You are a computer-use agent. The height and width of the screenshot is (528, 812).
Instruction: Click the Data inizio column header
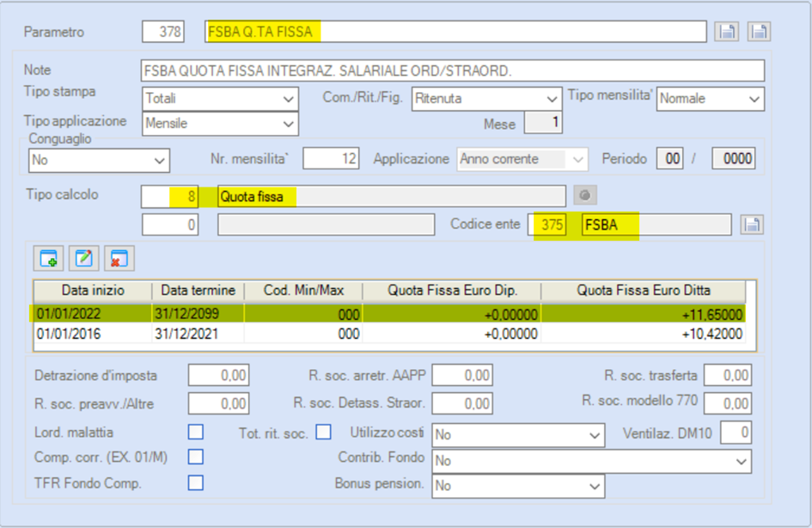click(93, 291)
